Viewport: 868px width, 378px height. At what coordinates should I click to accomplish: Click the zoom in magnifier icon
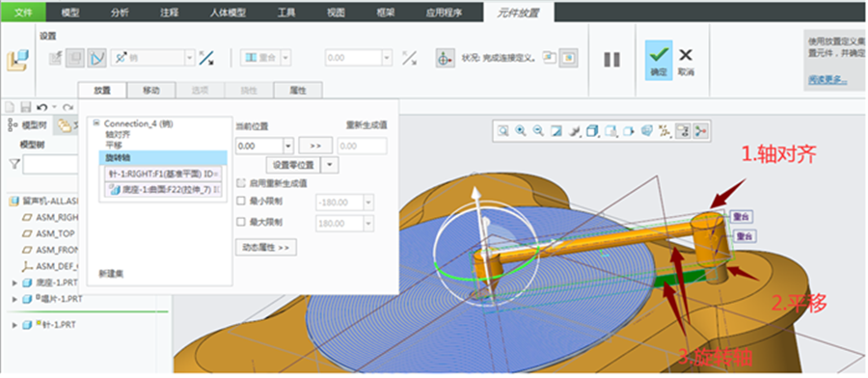[x=521, y=130]
